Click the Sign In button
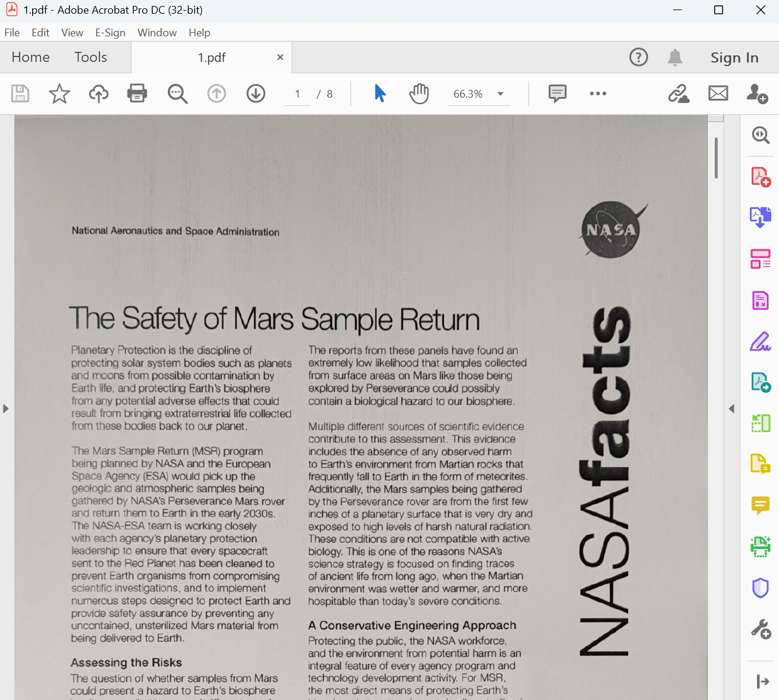The image size is (779, 700). [734, 57]
